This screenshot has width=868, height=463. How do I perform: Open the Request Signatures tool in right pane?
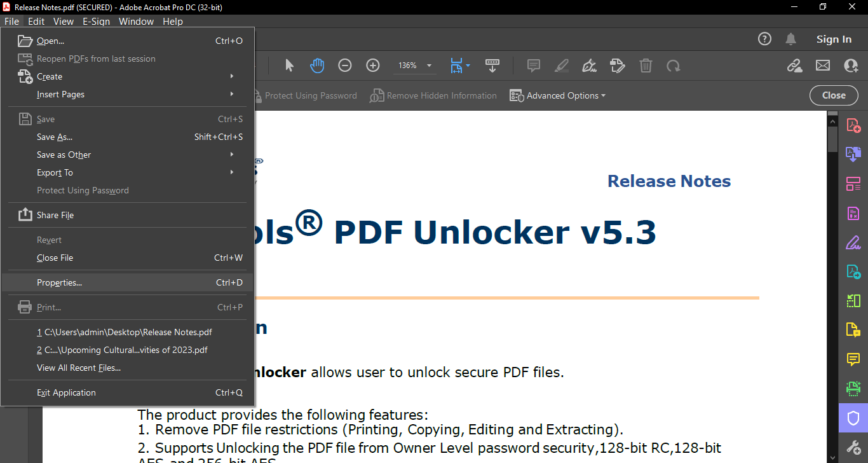click(x=853, y=242)
